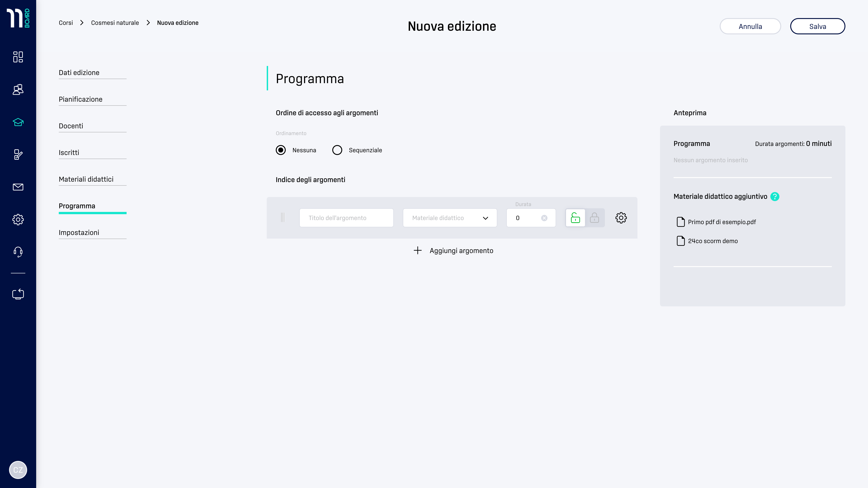Go to the Programma section
Screen dimensions: 868x488
pos(92,206)
